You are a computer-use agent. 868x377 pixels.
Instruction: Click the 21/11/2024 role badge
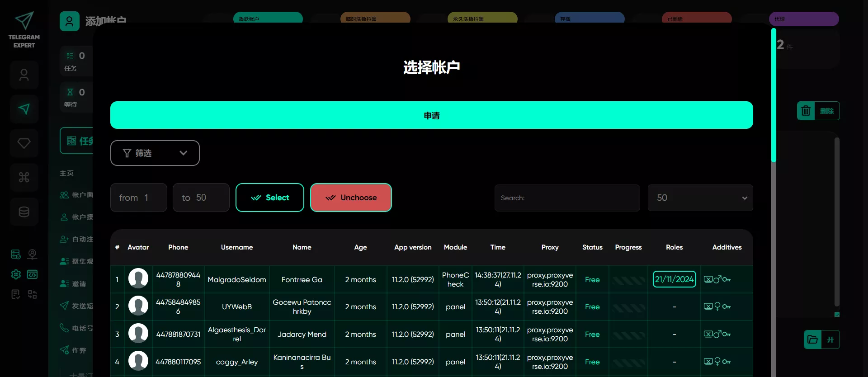675,279
